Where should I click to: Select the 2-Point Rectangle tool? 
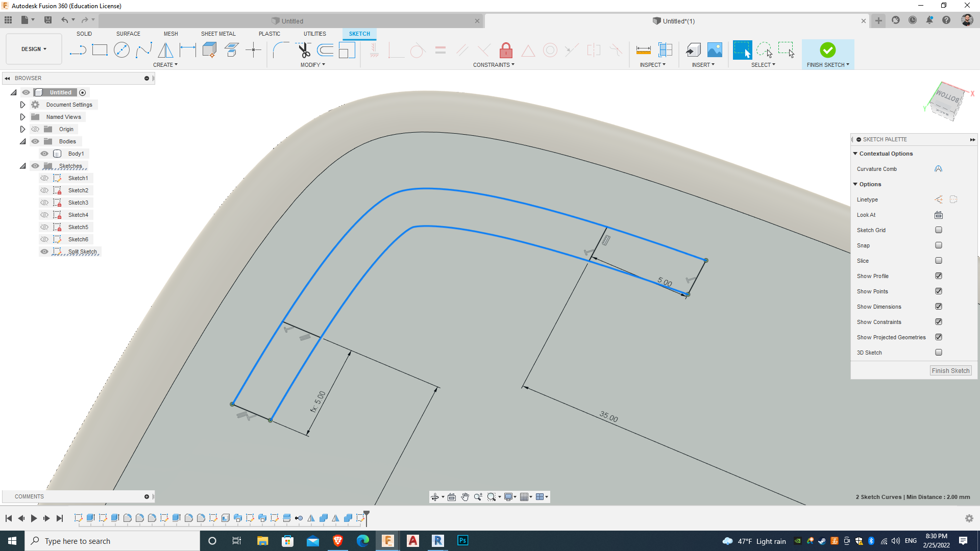click(100, 49)
